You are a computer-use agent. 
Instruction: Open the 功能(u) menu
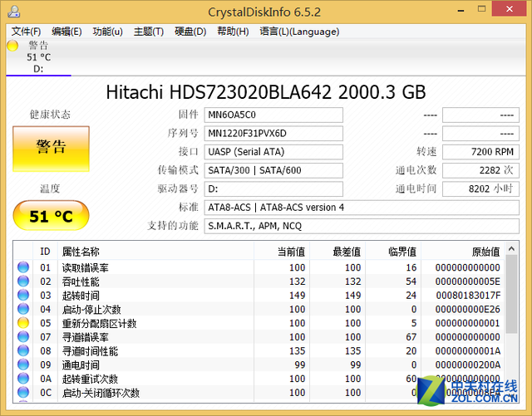point(107,32)
